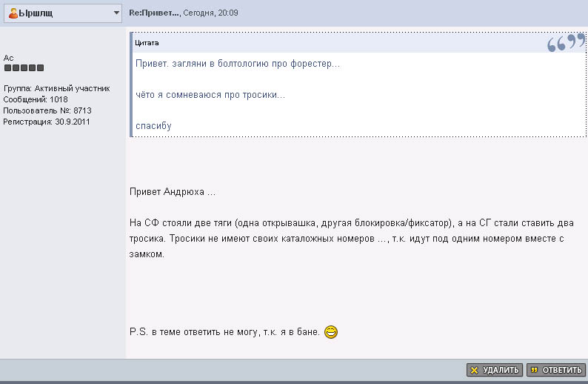Viewport: 588px width, 384px height.
Task: Click the Группа: Активный участник line
Action: pyautogui.click(x=56, y=88)
